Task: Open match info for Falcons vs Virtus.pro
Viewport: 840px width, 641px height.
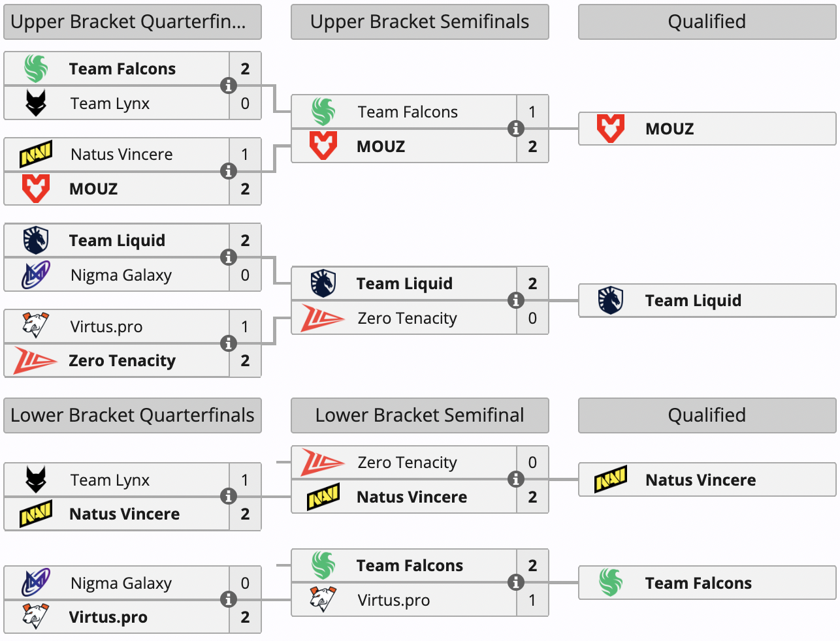Action: pos(515,582)
